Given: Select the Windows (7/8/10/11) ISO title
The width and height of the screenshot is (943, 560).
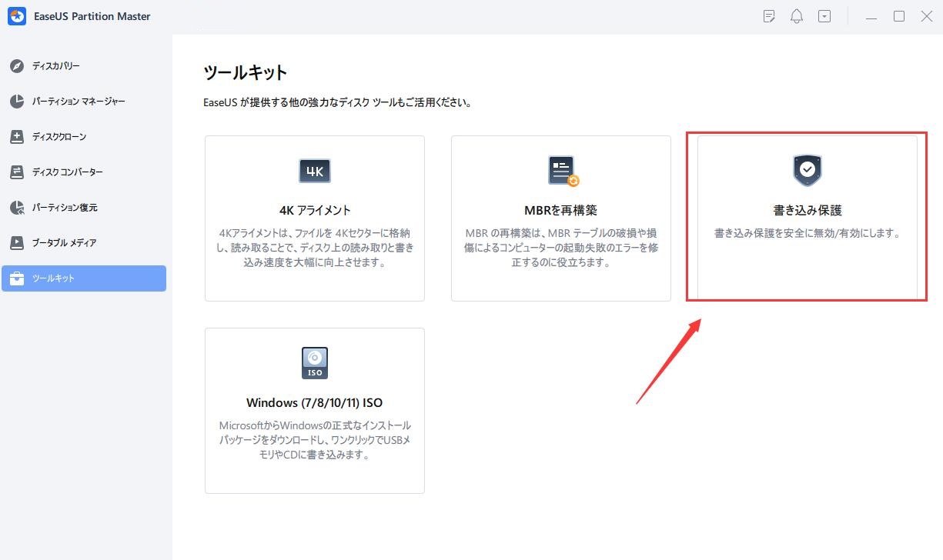Looking at the screenshot, I should coord(314,402).
